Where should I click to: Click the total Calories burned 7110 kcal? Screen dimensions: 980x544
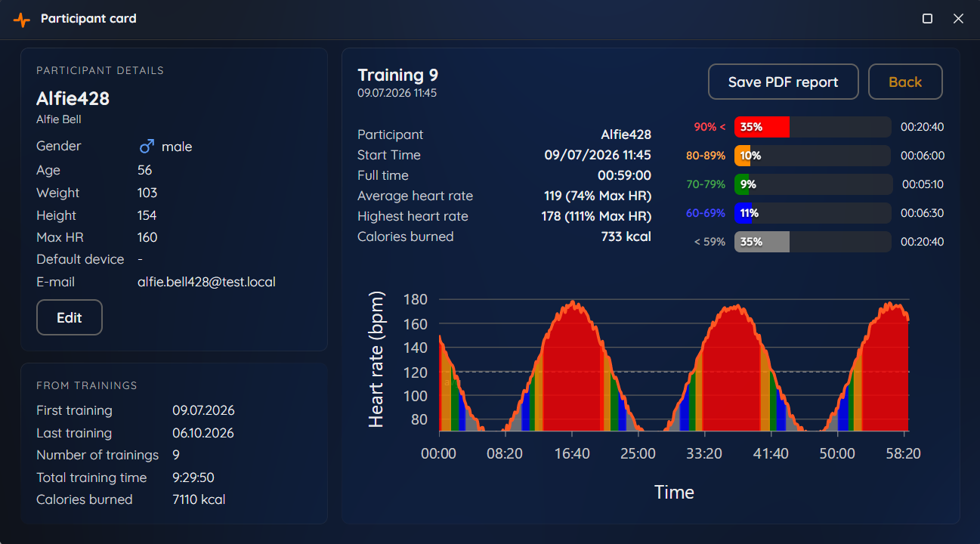199,499
